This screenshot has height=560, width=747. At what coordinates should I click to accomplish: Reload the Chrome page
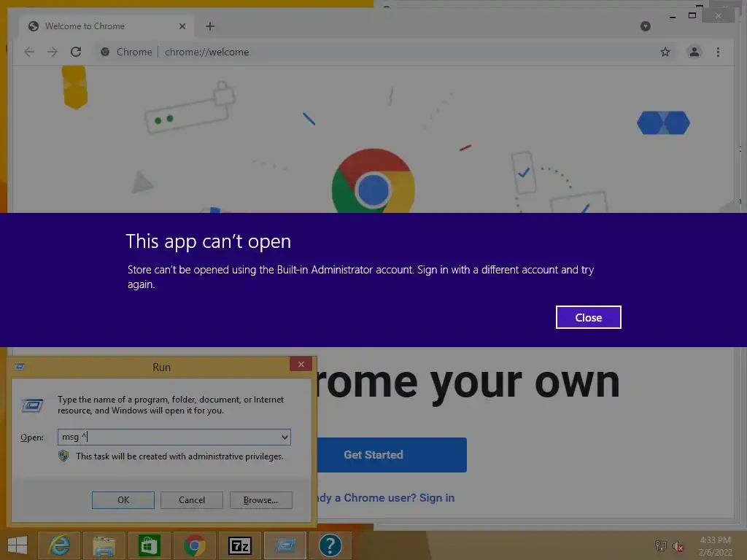(x=76, y=52)
